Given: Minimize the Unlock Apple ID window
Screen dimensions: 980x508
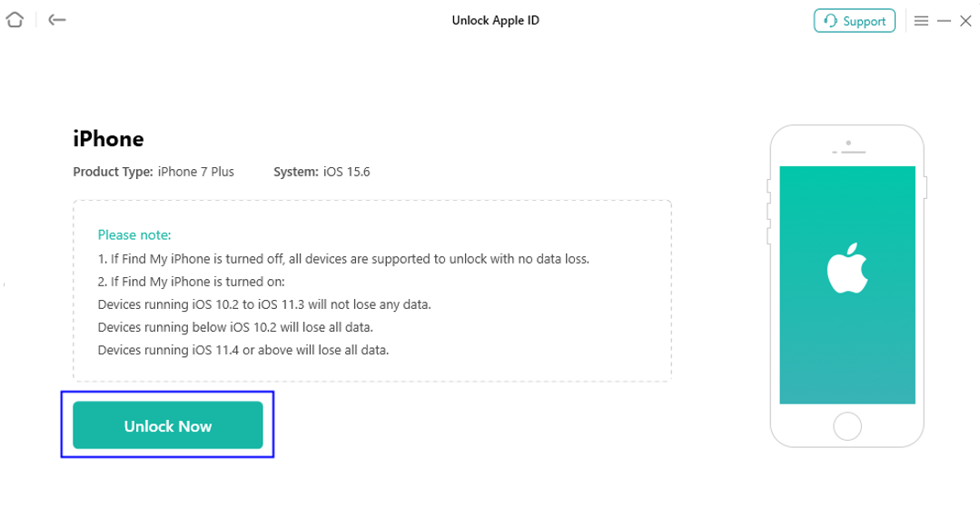Looking at the screenshot, I should [x=945, y=21].
